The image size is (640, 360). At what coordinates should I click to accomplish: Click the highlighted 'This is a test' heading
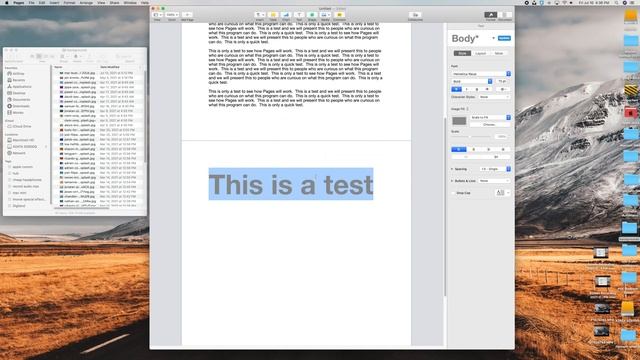(291, 184)
